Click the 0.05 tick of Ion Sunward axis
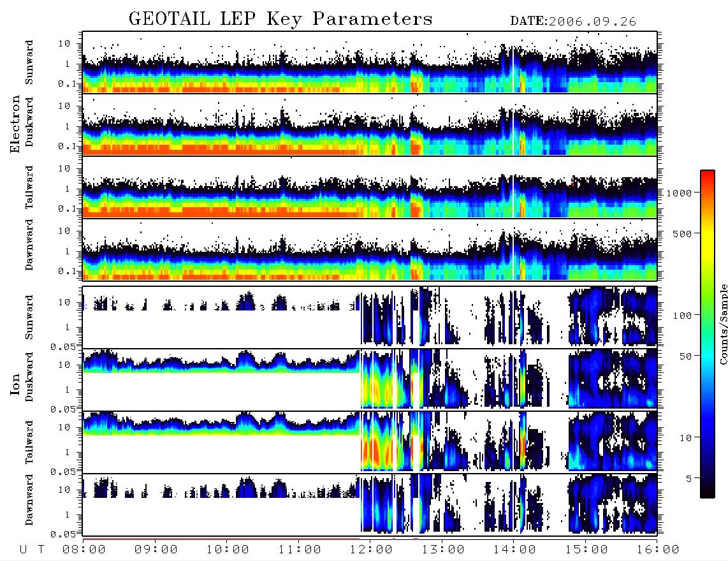Screen dimensions: 728x561 tap(63, 347)
